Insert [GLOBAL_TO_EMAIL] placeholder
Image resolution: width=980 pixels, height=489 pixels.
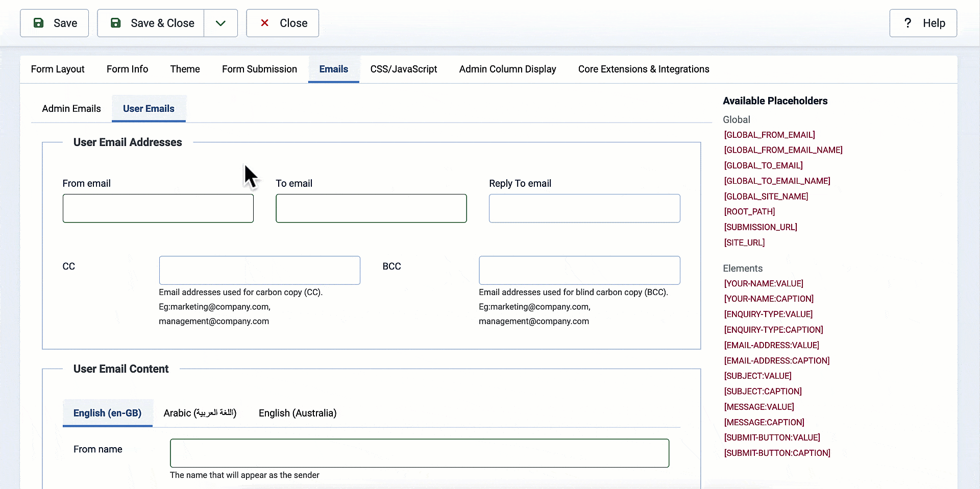tap(763, 165)
